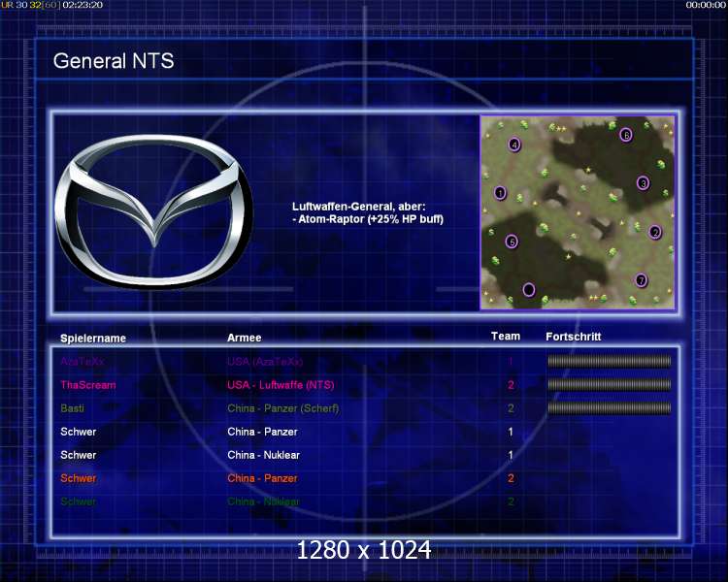Image resolution: width=728 pixels, height=582 pixels.
Task: Click the "General NTS" title
Action: point(114,61)
